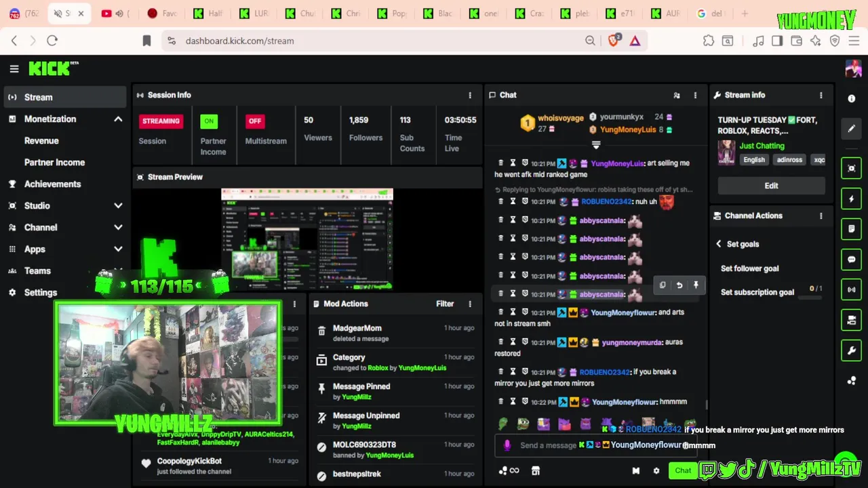This screenshot has height=488, width=868.
Task: Click the green Chat send button
Action: [683, 471]
